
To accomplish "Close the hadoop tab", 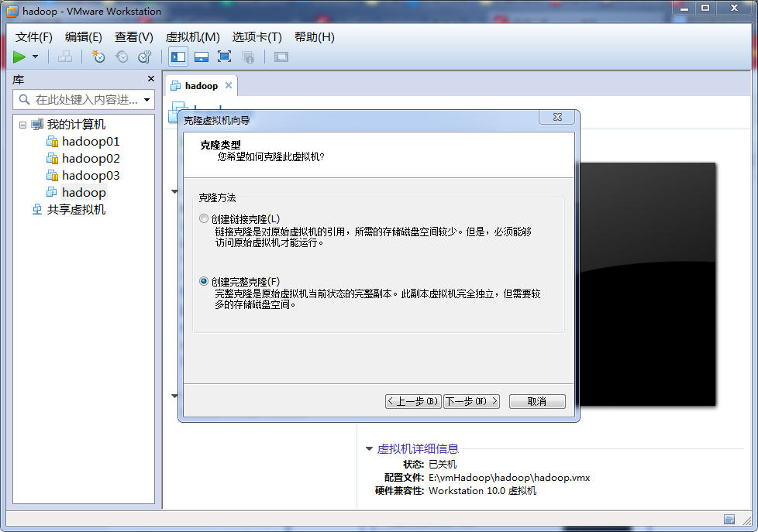I will [228, 85].
